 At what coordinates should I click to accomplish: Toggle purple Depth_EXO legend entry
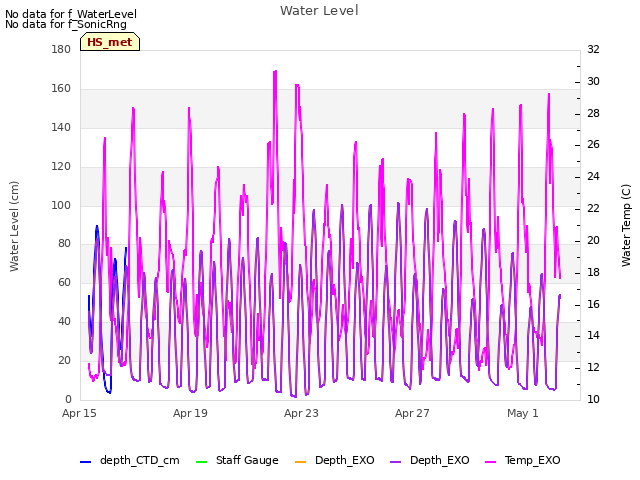click(429, 460)
